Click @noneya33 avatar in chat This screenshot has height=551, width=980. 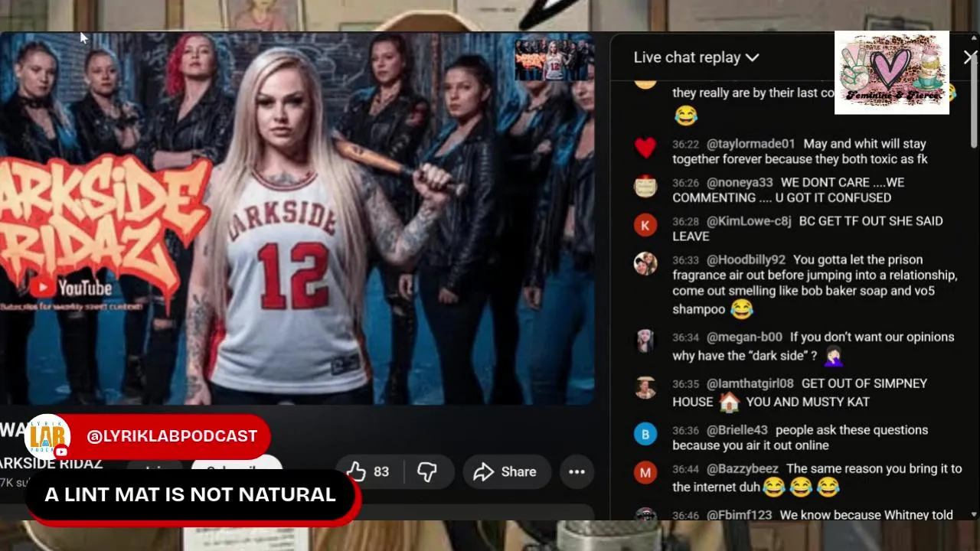[645, 186]
